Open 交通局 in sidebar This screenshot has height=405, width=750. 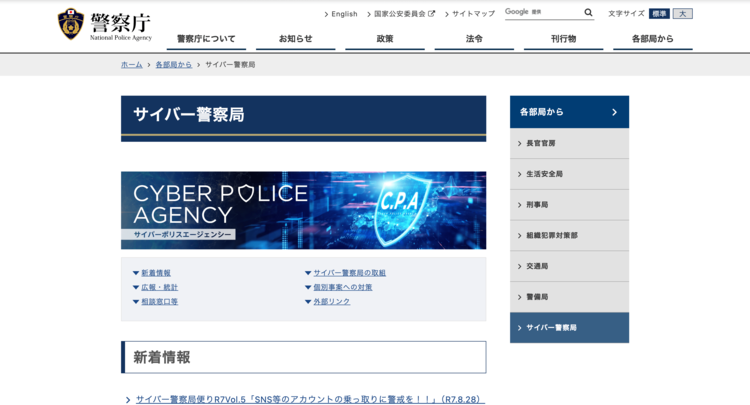click(x=569, y=266)
